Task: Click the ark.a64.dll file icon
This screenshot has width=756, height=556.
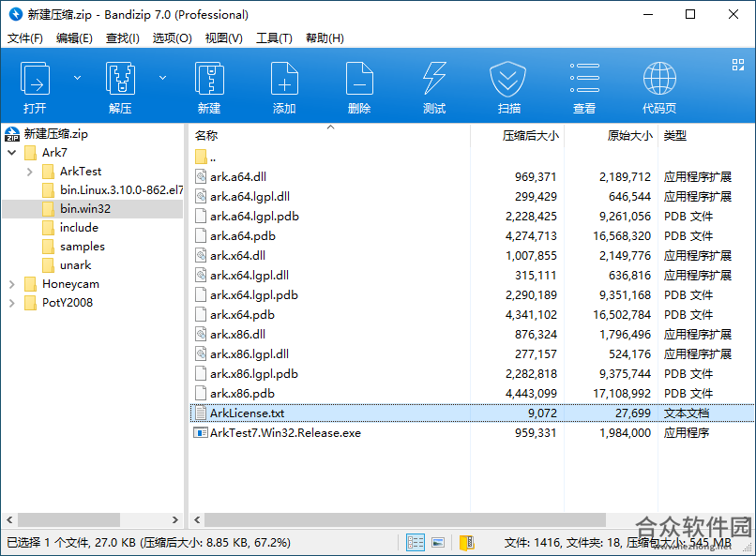Action: 201,176
